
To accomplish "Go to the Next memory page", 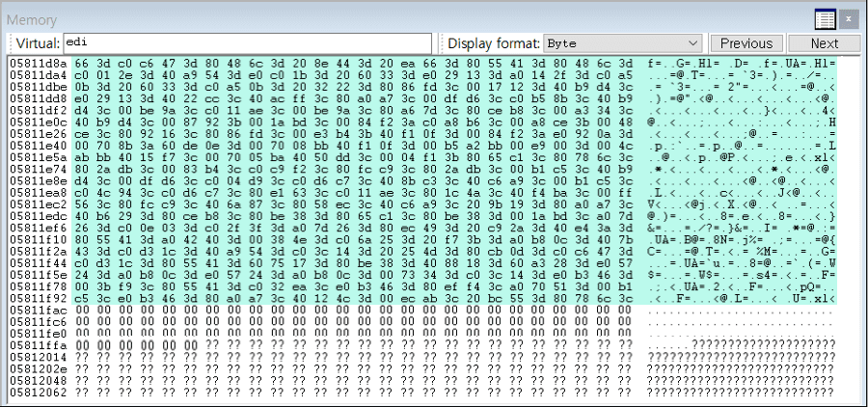I will pos(825,43).
